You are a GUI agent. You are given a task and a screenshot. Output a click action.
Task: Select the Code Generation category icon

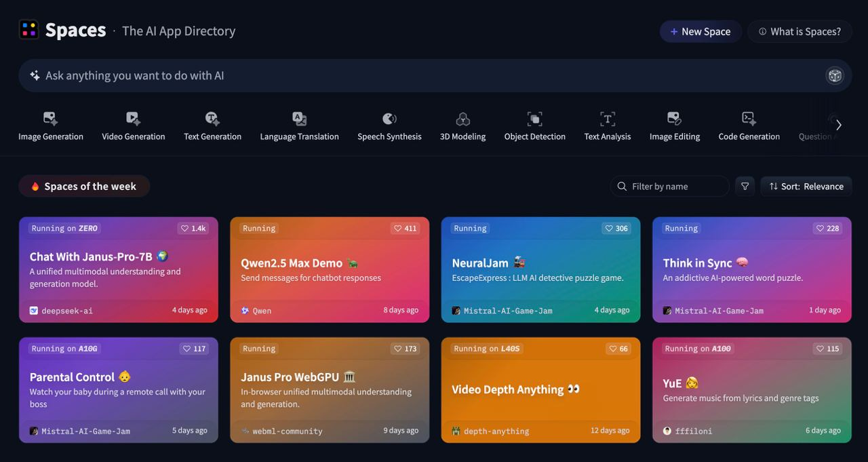pyautogui.click(x=749, y=119)
